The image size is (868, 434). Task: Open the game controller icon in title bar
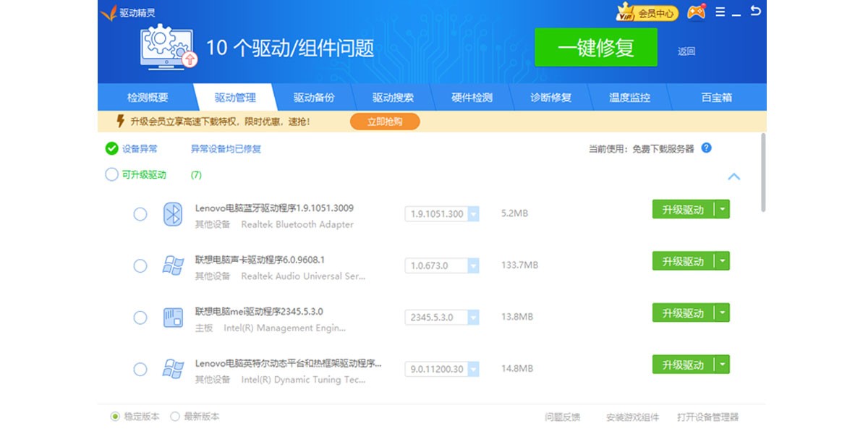[x=696, y=12]
